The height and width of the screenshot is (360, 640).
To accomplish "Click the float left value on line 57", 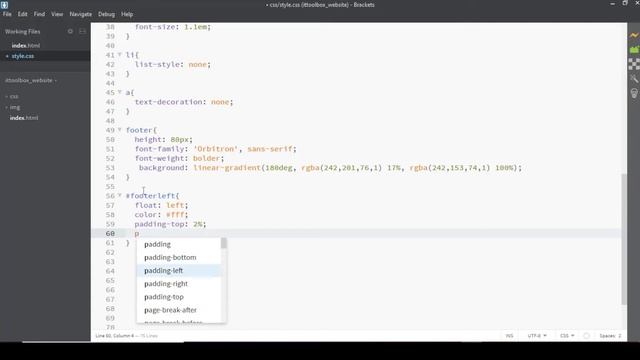I will pos(175,205).
